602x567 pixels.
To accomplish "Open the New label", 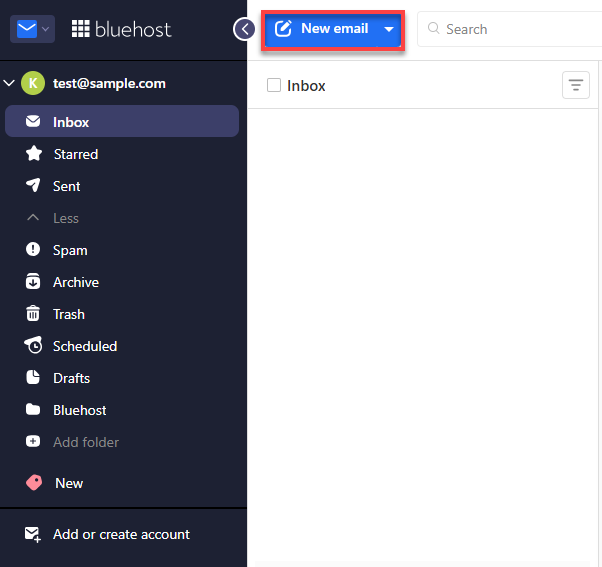I will click(x=69, y=483).
